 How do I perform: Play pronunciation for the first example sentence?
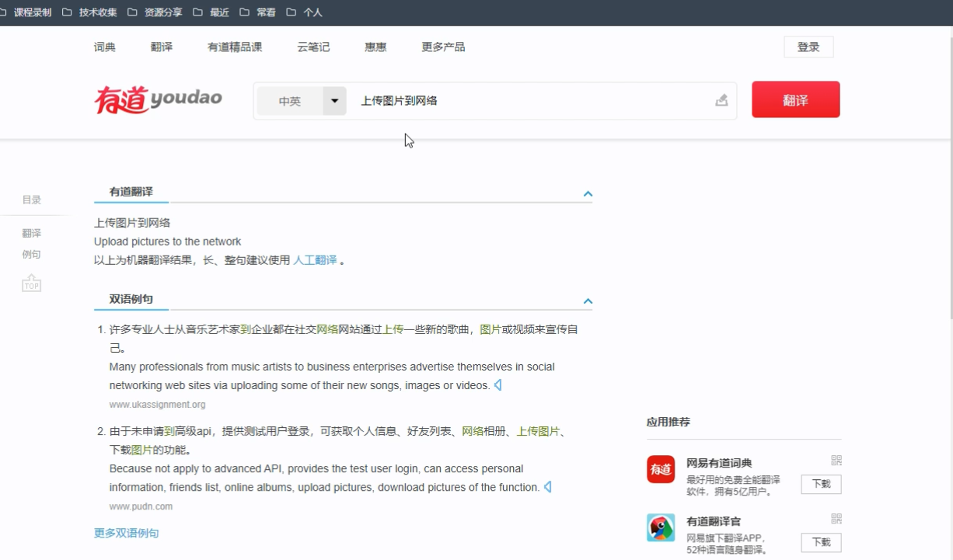497,384
